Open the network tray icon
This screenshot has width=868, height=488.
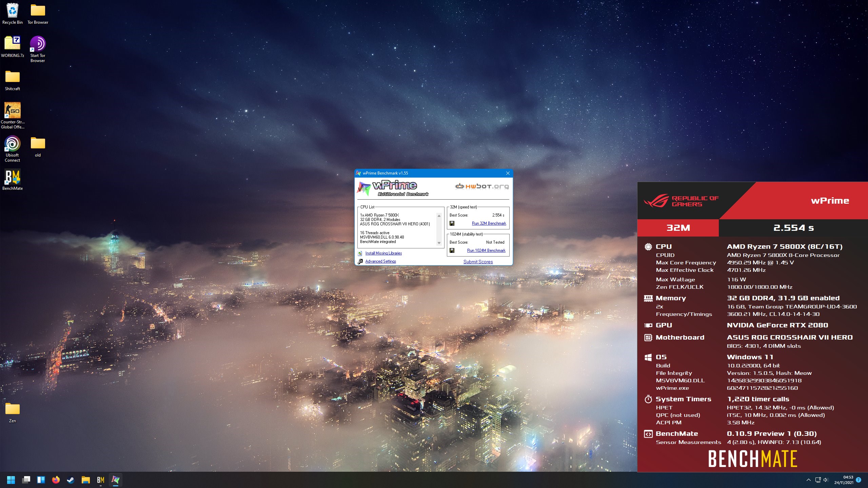(x=818, y=480)
